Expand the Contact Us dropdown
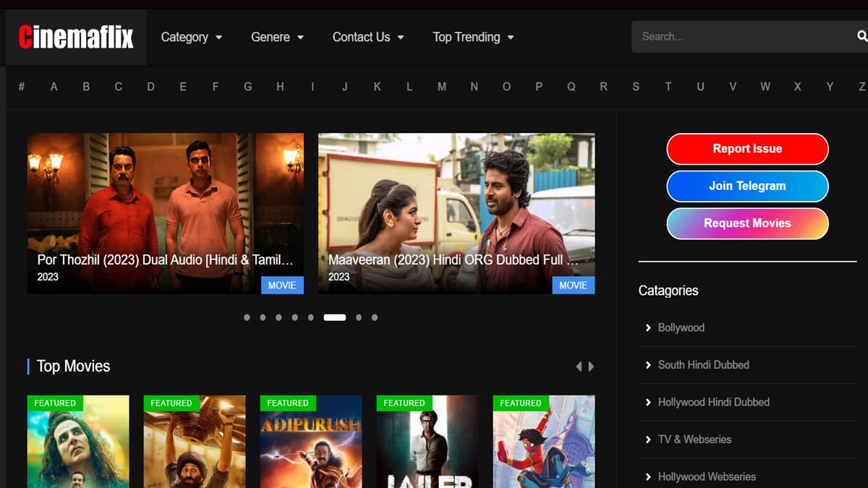 [x=368, y=37]
